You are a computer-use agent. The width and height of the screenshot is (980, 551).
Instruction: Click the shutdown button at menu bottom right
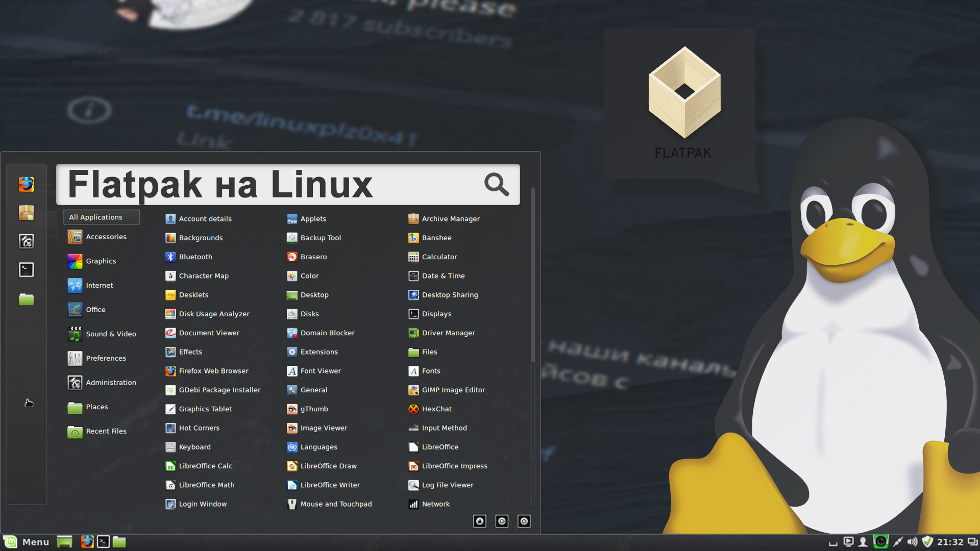[524, 521]
